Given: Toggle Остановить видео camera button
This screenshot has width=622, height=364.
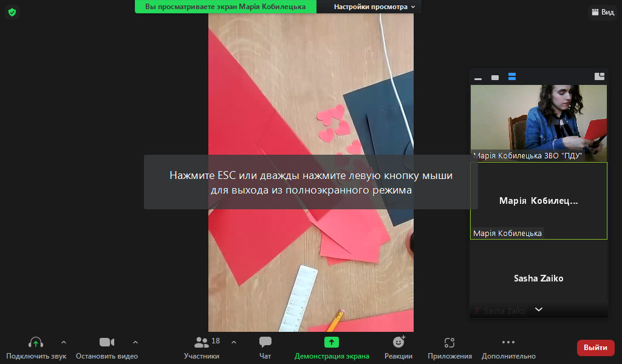Looking at the screenshot, I should (107, 347).
